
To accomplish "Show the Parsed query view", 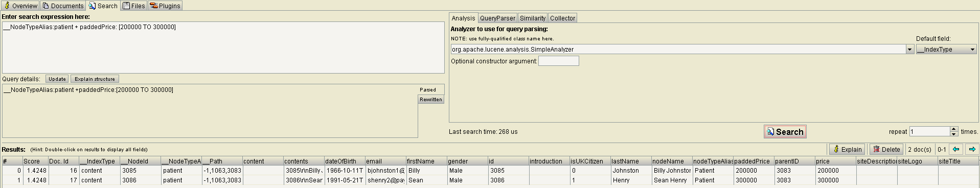I will click(x=431, y=89).
